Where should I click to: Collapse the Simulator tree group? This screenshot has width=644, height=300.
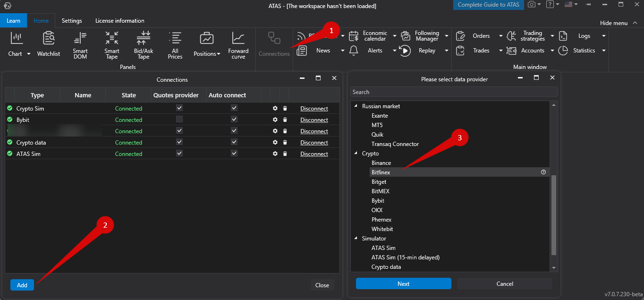[x=356, y=239]
